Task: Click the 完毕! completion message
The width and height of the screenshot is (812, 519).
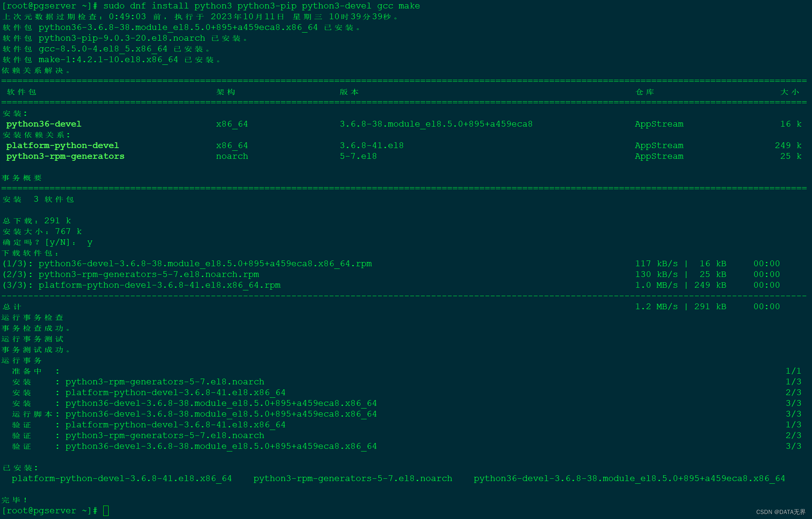Action: (15, 500)
